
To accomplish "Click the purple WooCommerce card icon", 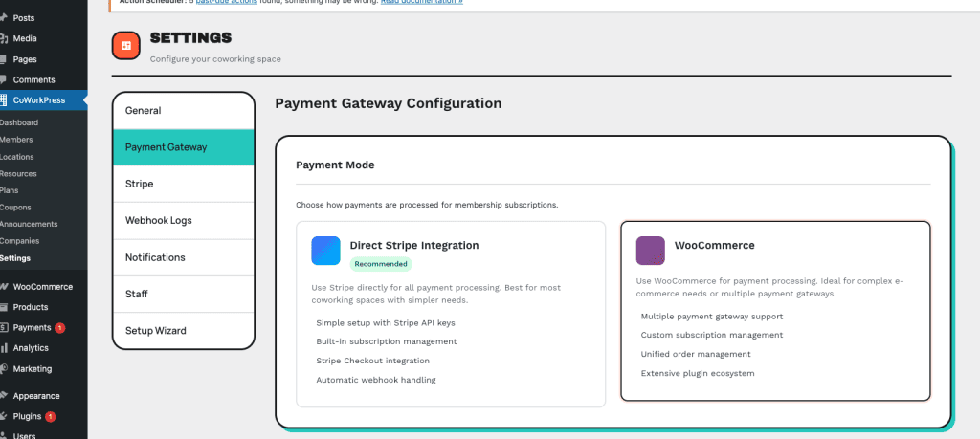I will (x=651, y=251).
